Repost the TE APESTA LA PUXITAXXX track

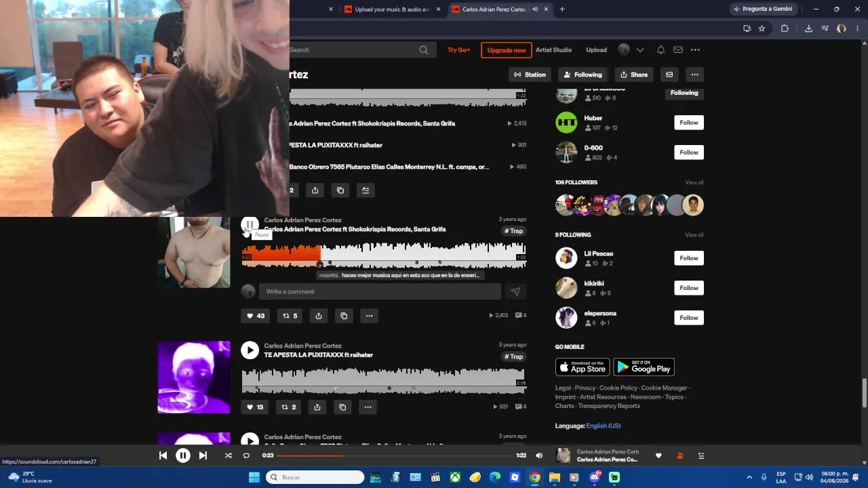pyautogui.click(x=289, y=407)
